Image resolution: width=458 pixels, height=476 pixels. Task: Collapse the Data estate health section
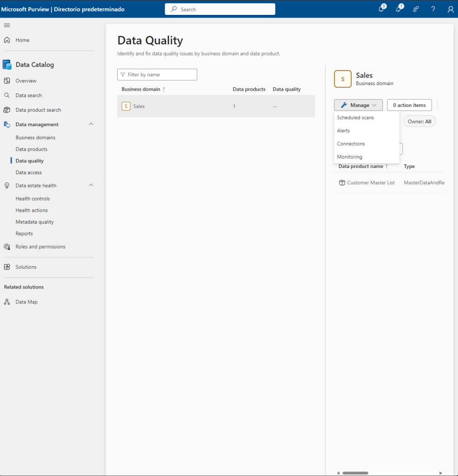(91, 185)
